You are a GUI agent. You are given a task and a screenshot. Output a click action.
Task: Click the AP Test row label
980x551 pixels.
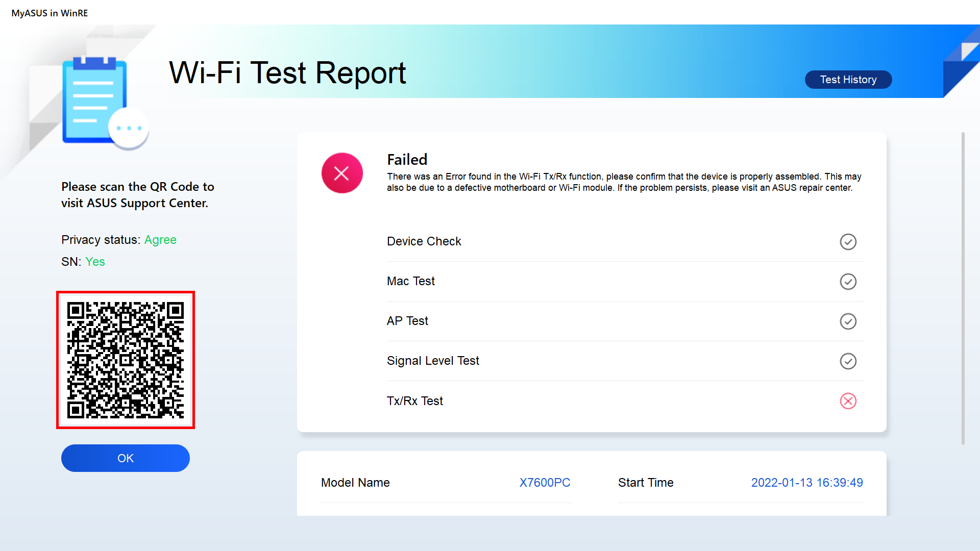tap(407, 321)
